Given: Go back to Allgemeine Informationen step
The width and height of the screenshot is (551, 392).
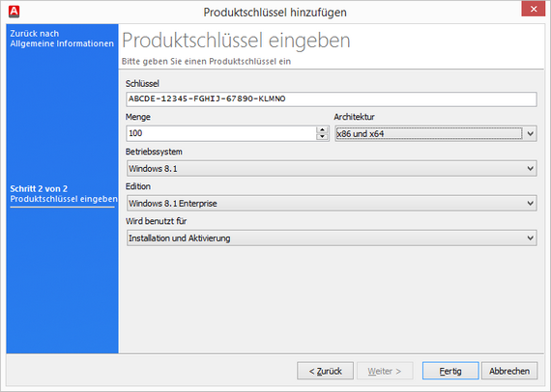Looking at the screenshot, I should tap(62, 39).
